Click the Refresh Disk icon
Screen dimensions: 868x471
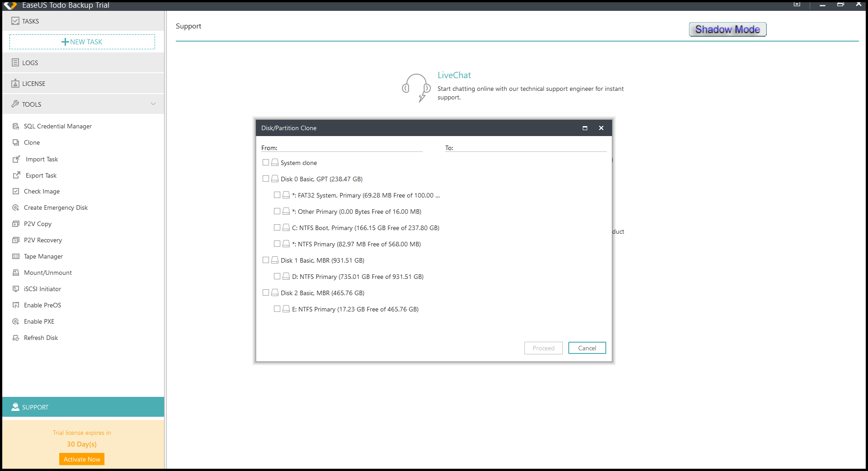16,338
